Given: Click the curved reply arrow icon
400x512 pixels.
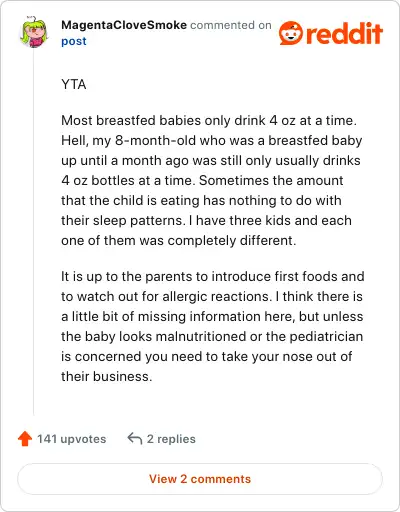Looking at the screenshot, I should click(x=135, y=439).
